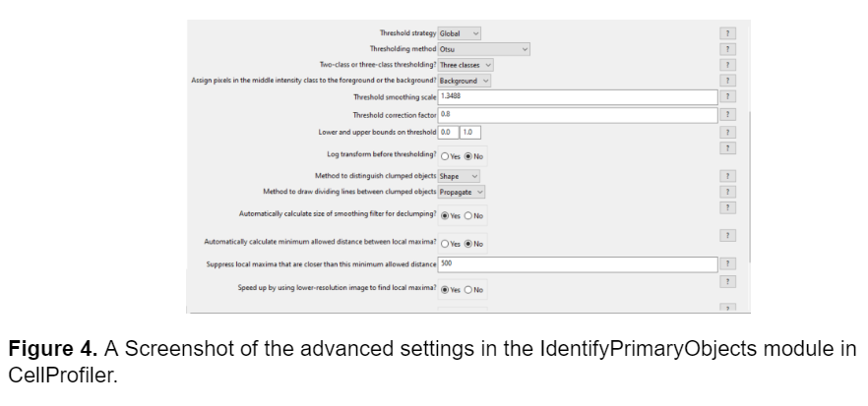Select No for lower-resolution speed up
Screen dimensions: 868x406
click(467, 290)
